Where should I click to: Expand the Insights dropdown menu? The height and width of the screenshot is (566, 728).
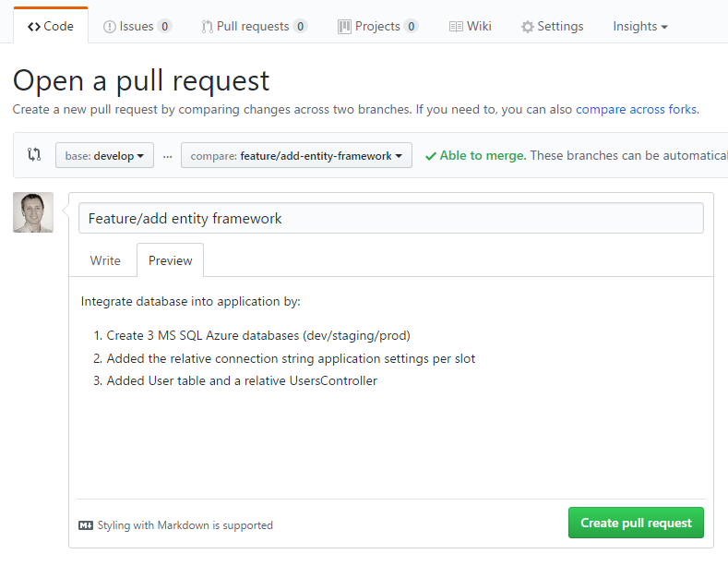click(640, 27)
